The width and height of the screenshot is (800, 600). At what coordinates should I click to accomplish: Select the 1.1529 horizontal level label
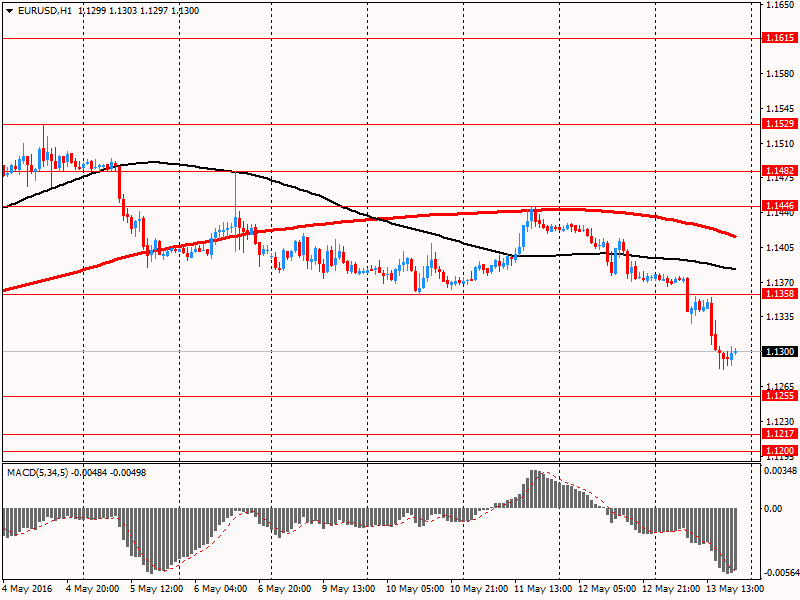click(x=779, y=123)
